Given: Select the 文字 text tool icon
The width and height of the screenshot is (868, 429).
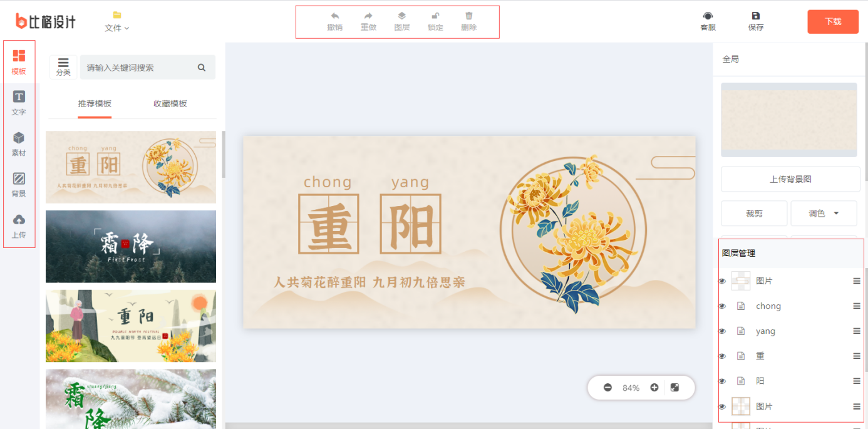Looking at the screenshot, I should pyautogui.click(x=19, y=96).
